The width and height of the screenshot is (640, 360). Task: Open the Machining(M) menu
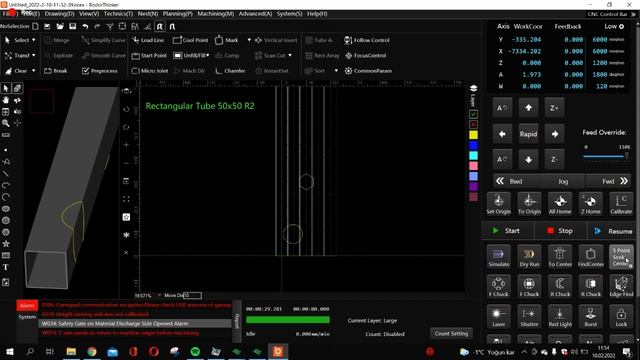pyautogui.click(x=216, y=14)
